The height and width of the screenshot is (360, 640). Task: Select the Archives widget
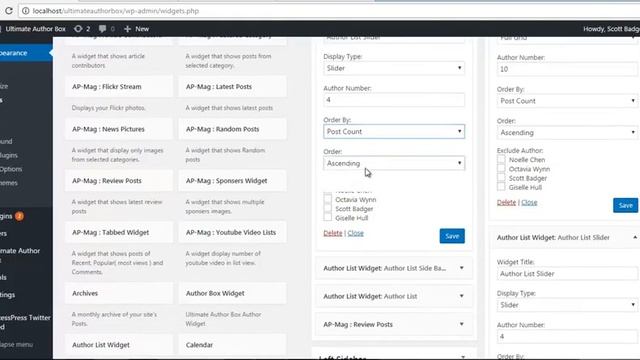(118, 293)
